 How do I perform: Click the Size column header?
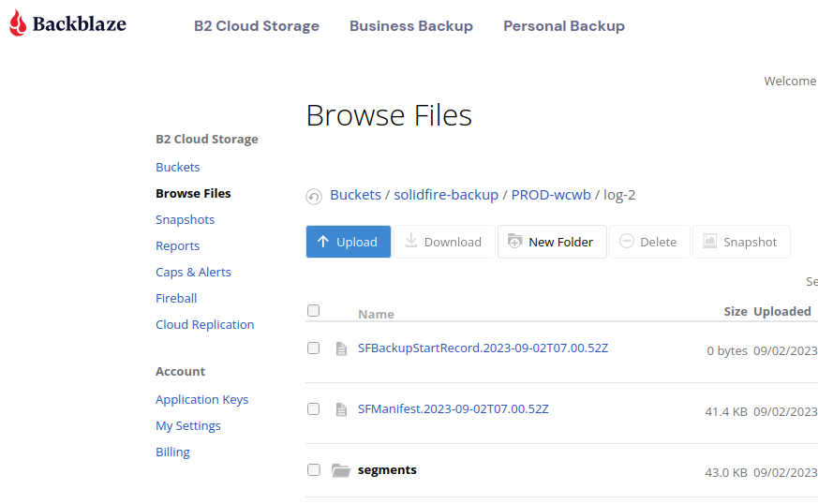(x=736, y=311)
